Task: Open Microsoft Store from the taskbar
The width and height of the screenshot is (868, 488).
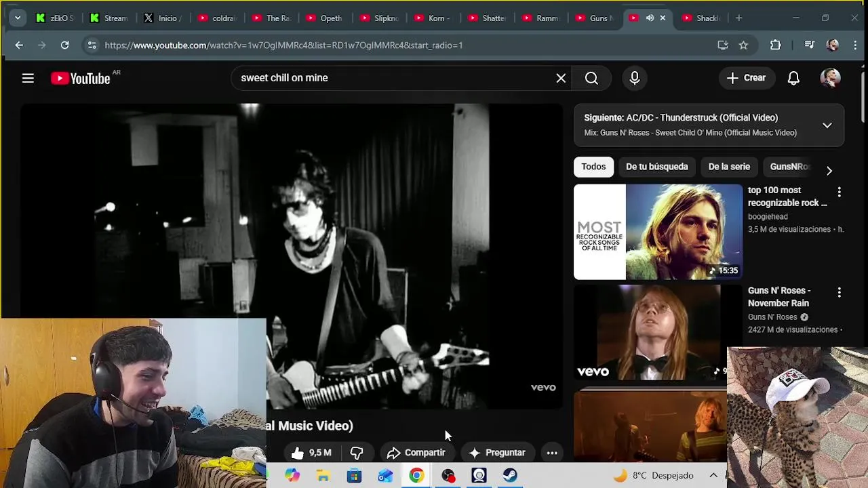Action: pos(355,476)
